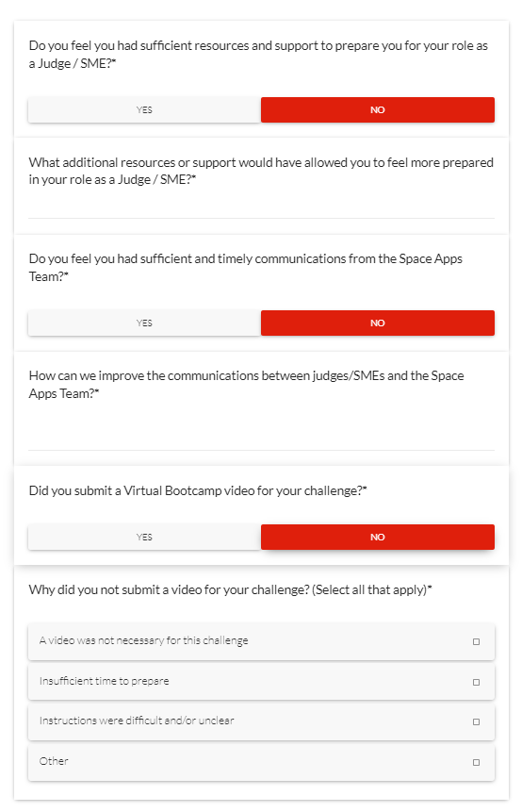Select NO under the timely communications question

(x=378, y=323)
